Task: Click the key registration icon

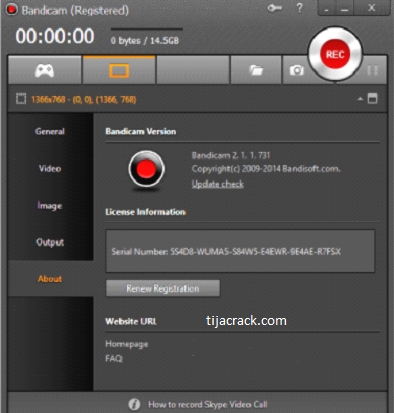Action: tap(275, 8)
